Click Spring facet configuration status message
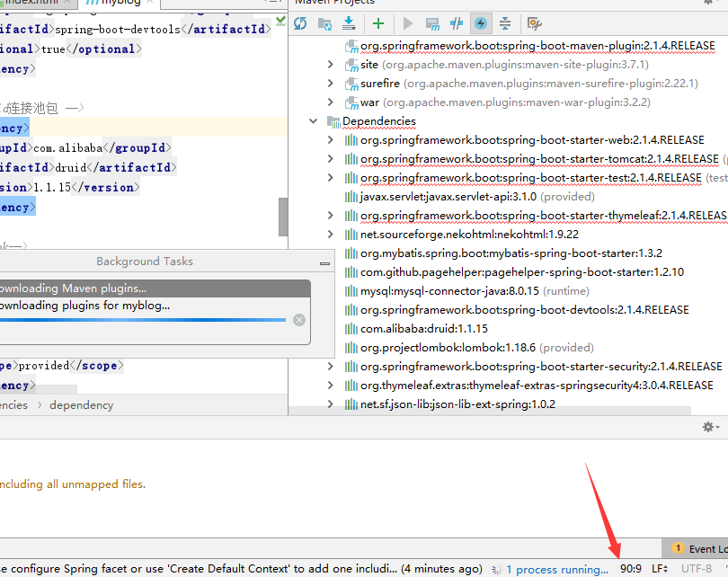The image size is (728, 577). point(241,569)
